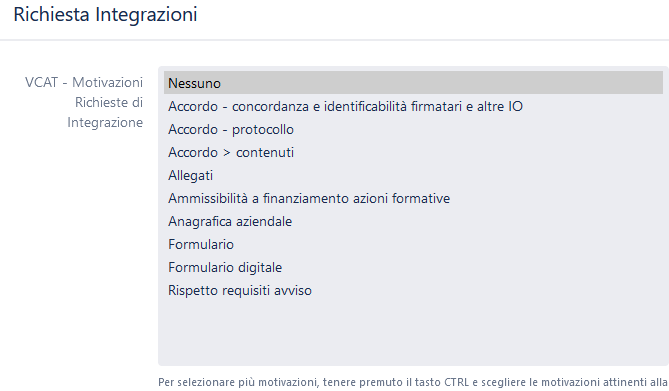669x391 pixels.
Task: Select the Anagrafica aziendale option
Action: [413, 221]
